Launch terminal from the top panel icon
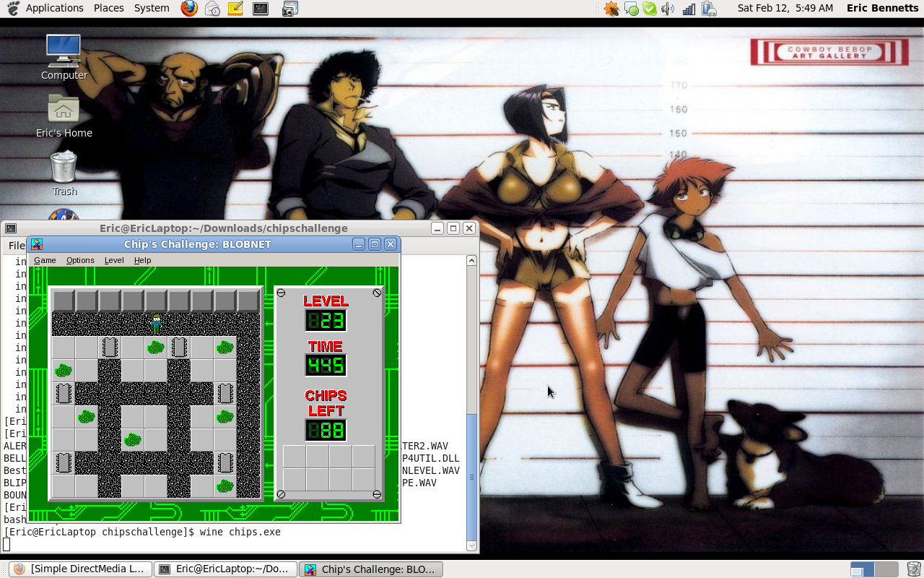 click(261, 9)
